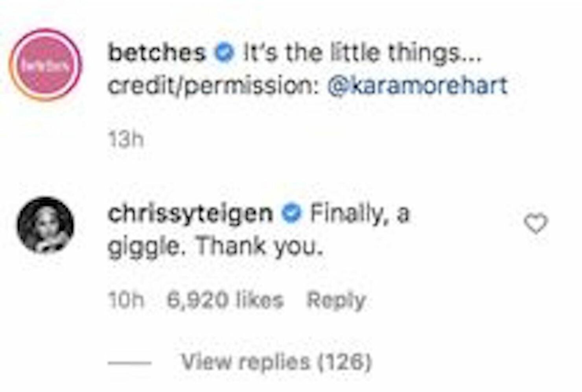Open the pink betches profile avatar

pyautogui.click(x=46, y=65)
